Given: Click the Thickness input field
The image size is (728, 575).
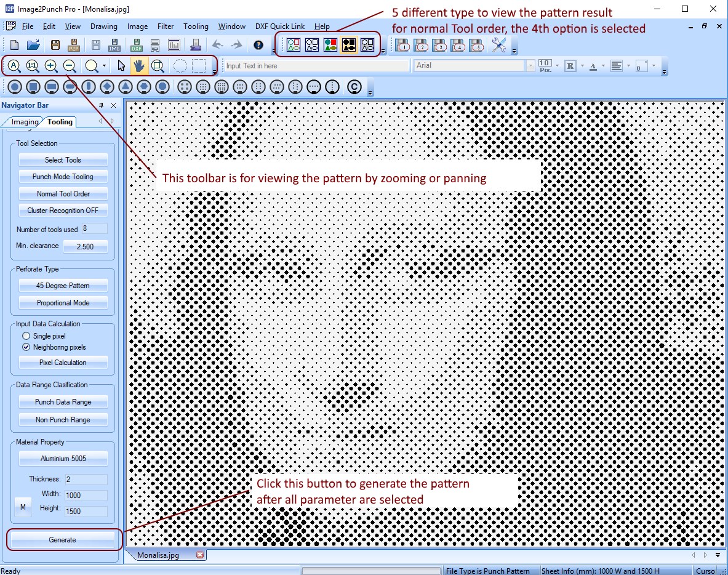Looking at the screenshot, I should 86,480.
